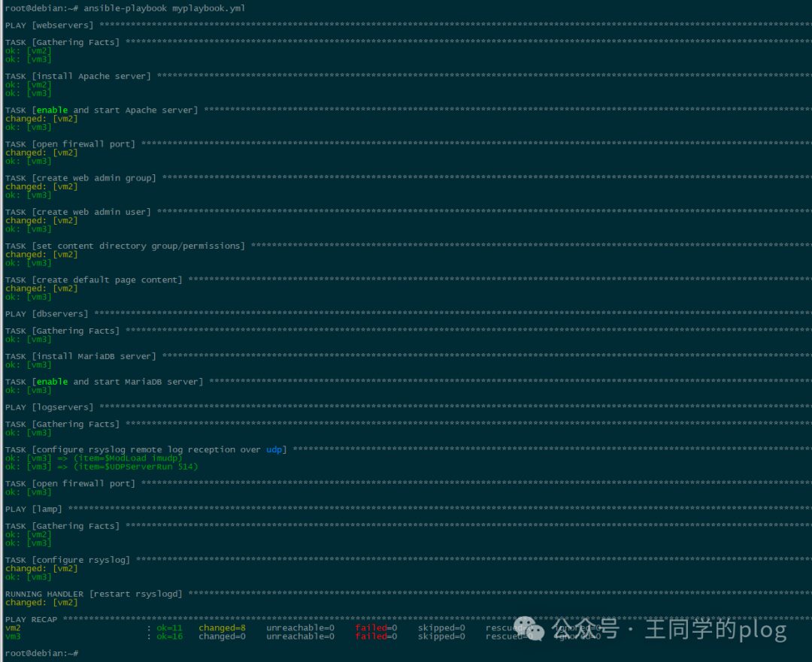
Task: Focus the final root@debian:~# prompt
Action: pos(41,653)
